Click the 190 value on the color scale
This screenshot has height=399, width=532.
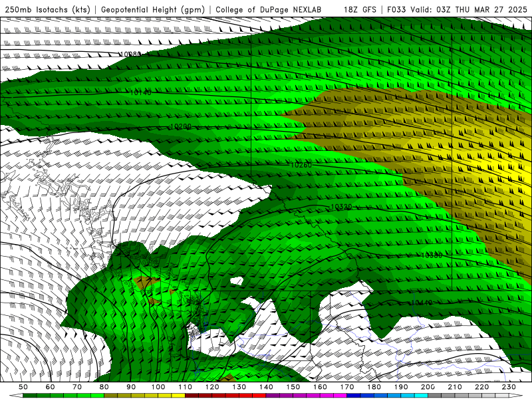401,387
